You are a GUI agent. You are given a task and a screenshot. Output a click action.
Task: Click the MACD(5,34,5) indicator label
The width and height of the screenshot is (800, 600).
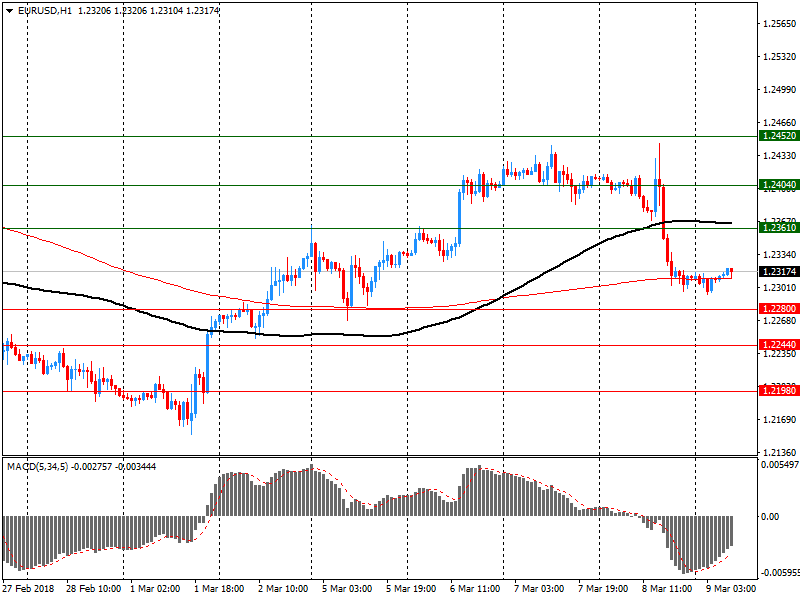pos(37,466)
